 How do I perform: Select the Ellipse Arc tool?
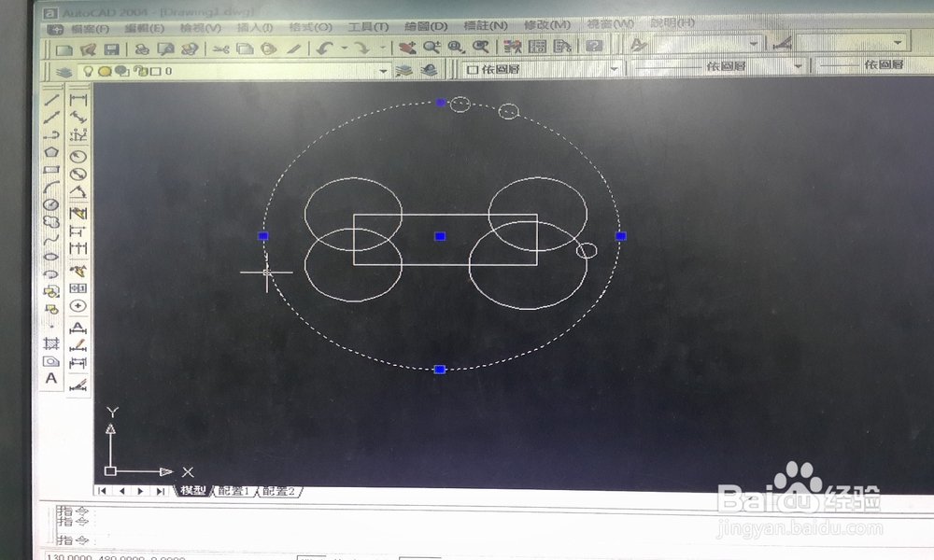[51, 273]
